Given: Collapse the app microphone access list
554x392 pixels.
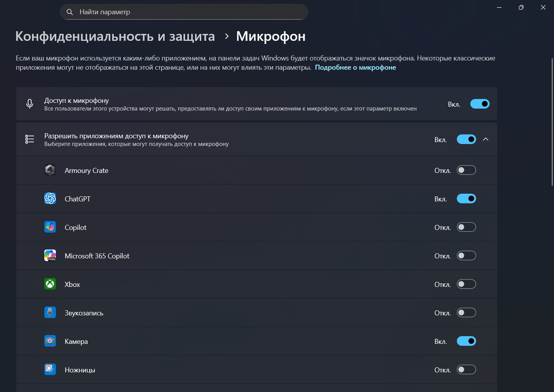Looking at the screenshot, I should (486, 139).
